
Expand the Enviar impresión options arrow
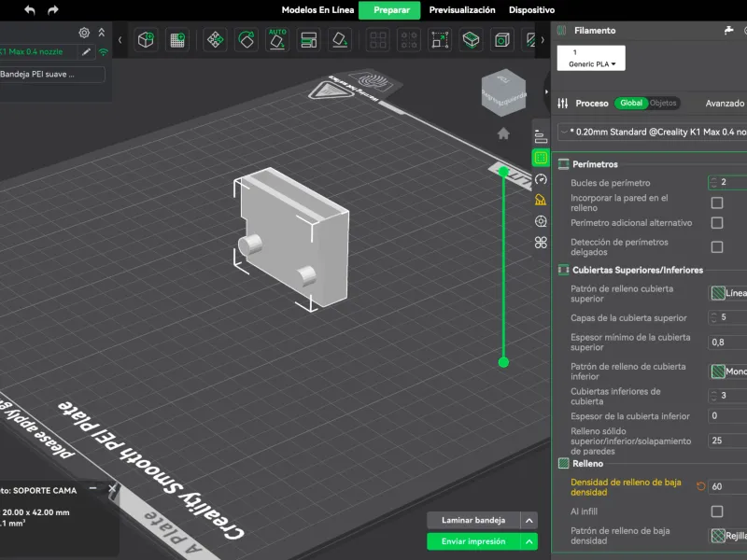529,541
